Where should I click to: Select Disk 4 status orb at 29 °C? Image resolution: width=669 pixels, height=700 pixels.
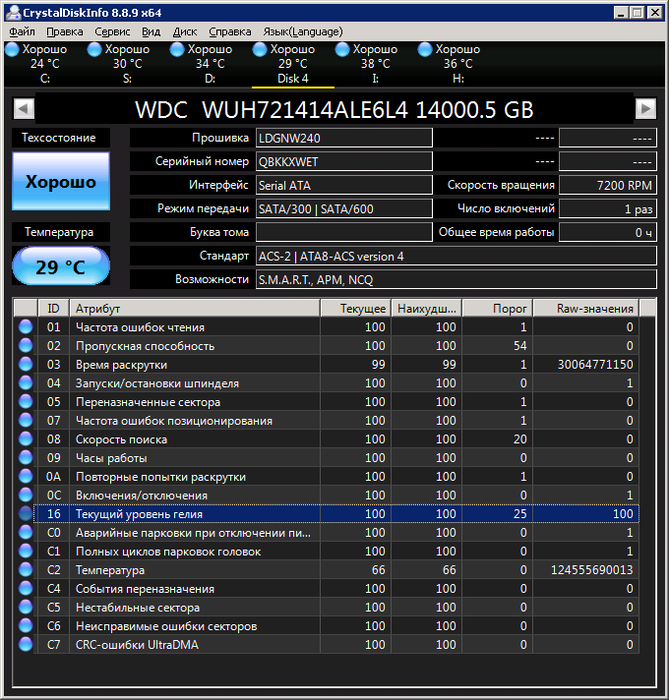tap(260, 49)
